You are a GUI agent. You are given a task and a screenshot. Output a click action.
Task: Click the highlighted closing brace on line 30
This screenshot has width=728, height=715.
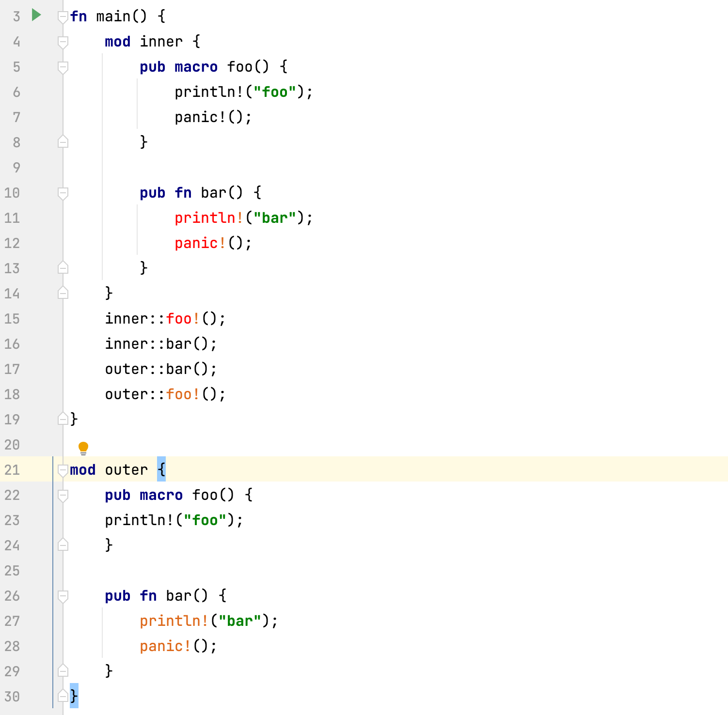pyautogui.click(x=74, y=696)
